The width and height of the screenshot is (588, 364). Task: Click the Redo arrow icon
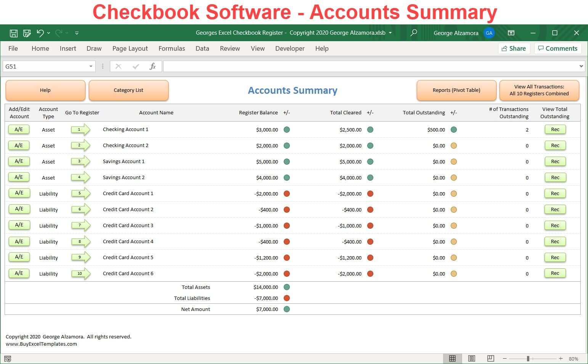(59, 33)
